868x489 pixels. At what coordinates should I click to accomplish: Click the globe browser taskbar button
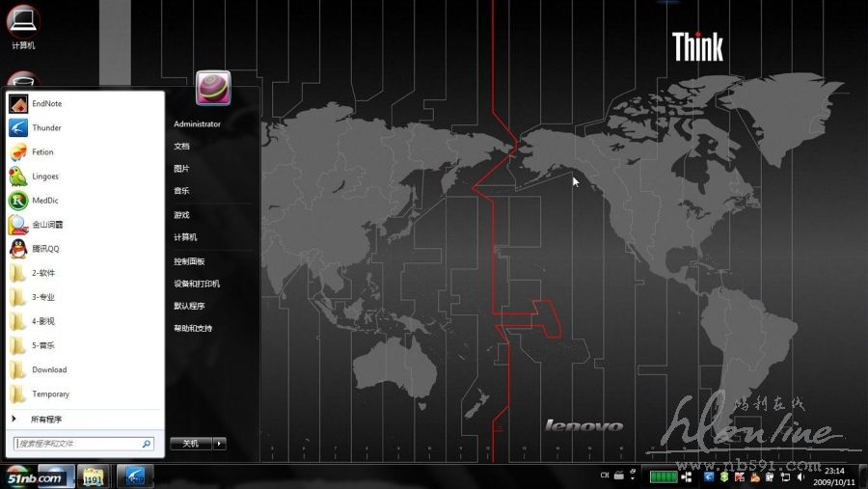56,476
